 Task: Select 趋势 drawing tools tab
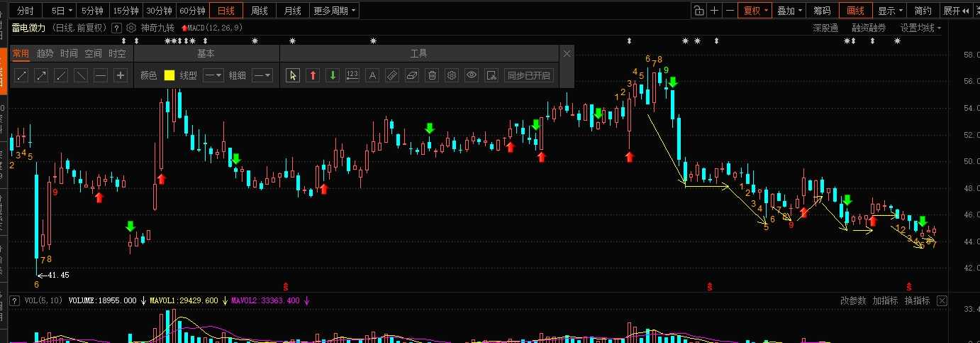coord(45,53)
